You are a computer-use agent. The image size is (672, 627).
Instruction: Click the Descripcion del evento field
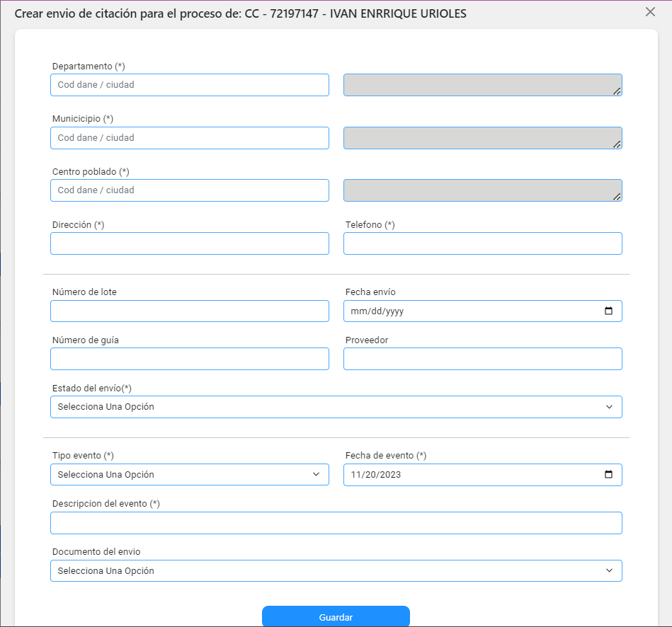336,523
